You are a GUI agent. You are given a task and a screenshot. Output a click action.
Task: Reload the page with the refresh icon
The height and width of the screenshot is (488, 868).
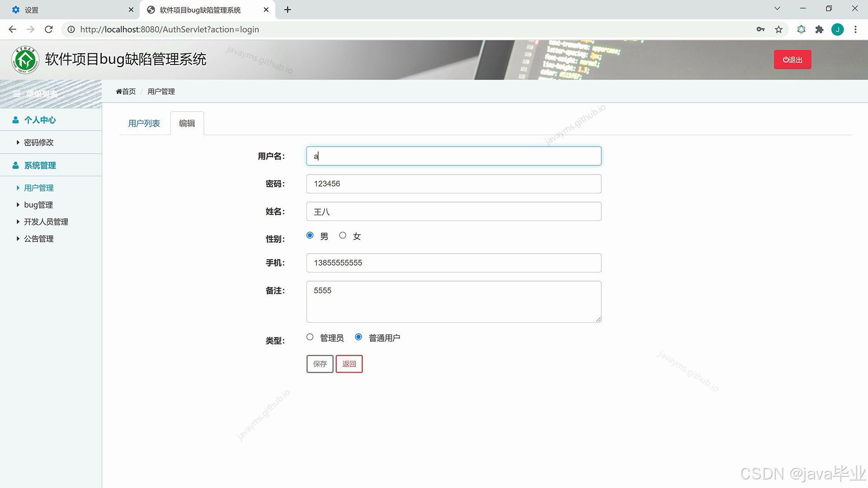point(49,29)
